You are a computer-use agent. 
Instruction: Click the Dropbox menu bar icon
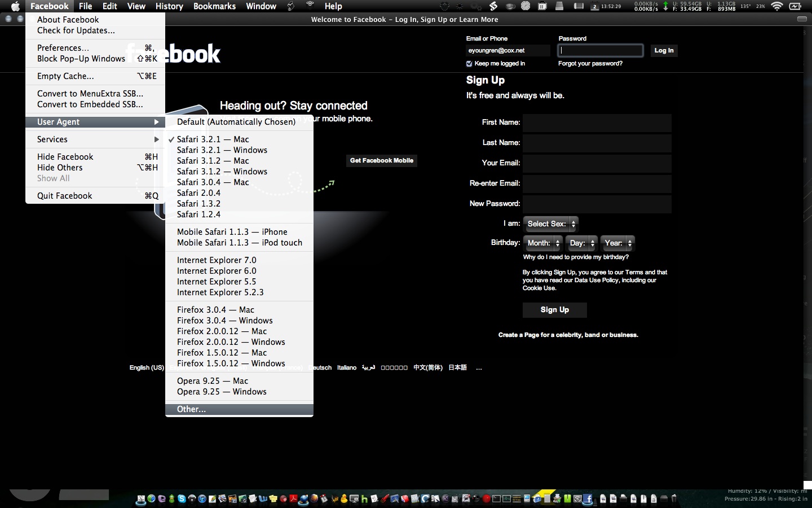point(444,6)
